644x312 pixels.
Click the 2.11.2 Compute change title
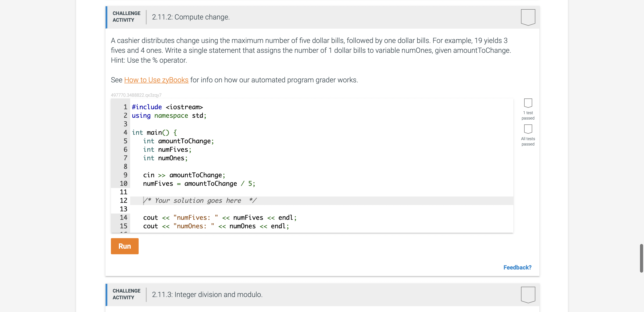pyautogui.click(x=191, y=17)
